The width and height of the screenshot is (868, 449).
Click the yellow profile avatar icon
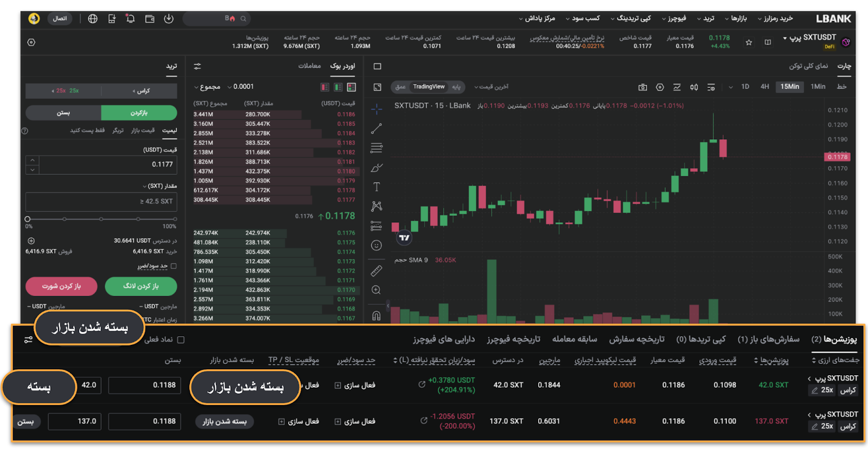click(34, 18)
